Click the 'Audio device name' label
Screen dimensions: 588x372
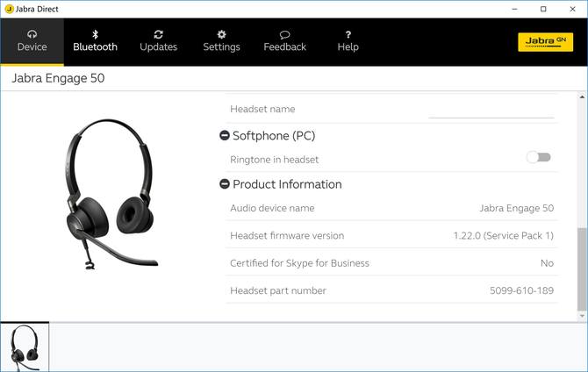click(x=272, y=208)
